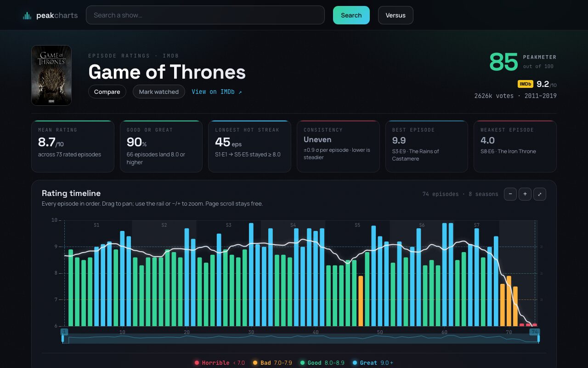
Task: Click the S5 season label in the chart
Action: pyautogui.click(x=357, y=225)
